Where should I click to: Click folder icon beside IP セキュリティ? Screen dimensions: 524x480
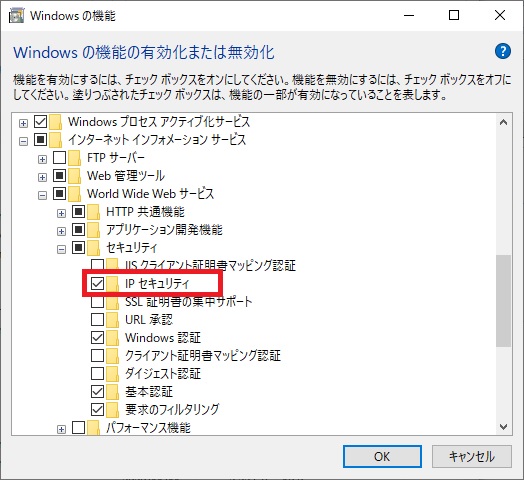tap(113, 284)
